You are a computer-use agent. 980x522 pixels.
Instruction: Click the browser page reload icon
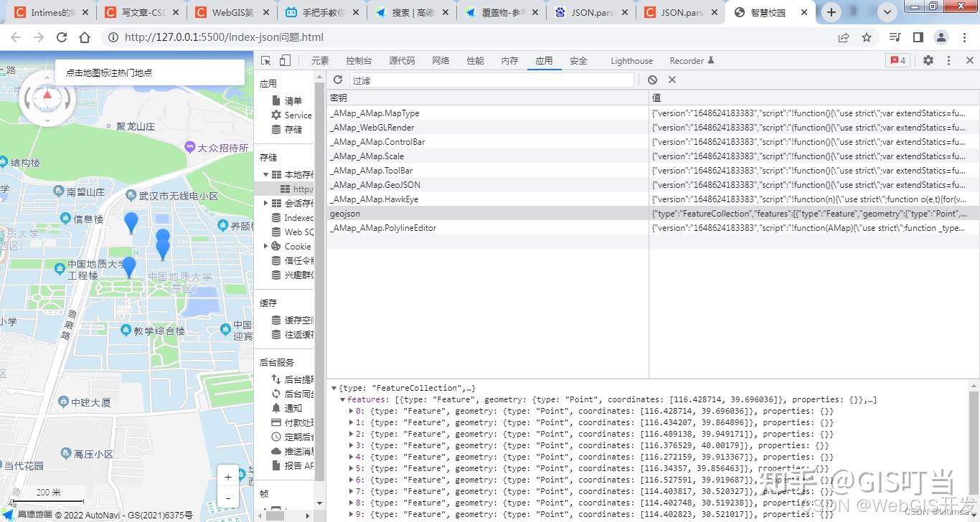pos(62,37)
